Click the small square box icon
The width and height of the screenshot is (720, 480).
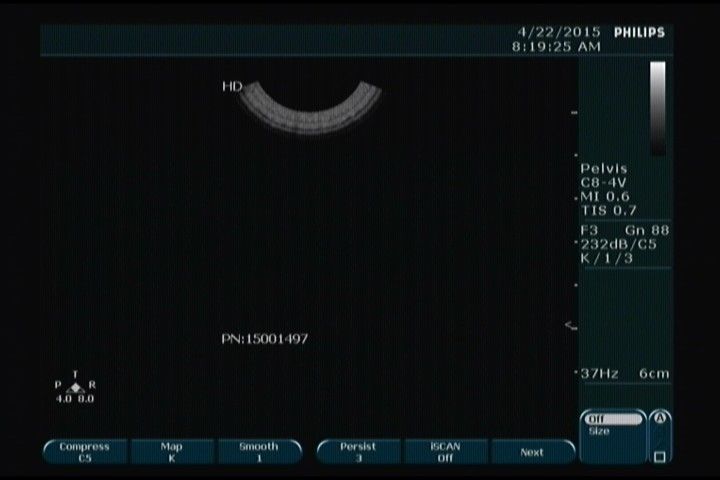(x=659, y=457)
